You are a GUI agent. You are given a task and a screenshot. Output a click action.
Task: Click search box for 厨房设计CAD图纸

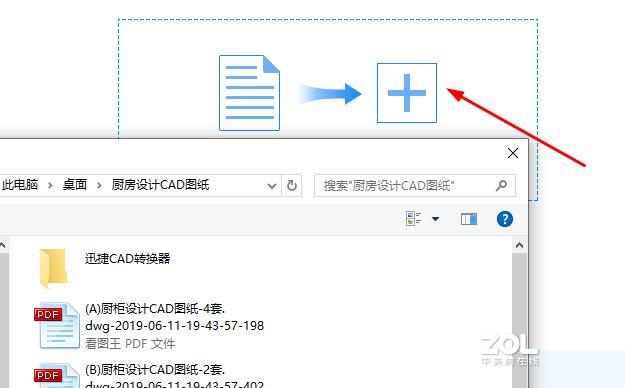[415, 185]
